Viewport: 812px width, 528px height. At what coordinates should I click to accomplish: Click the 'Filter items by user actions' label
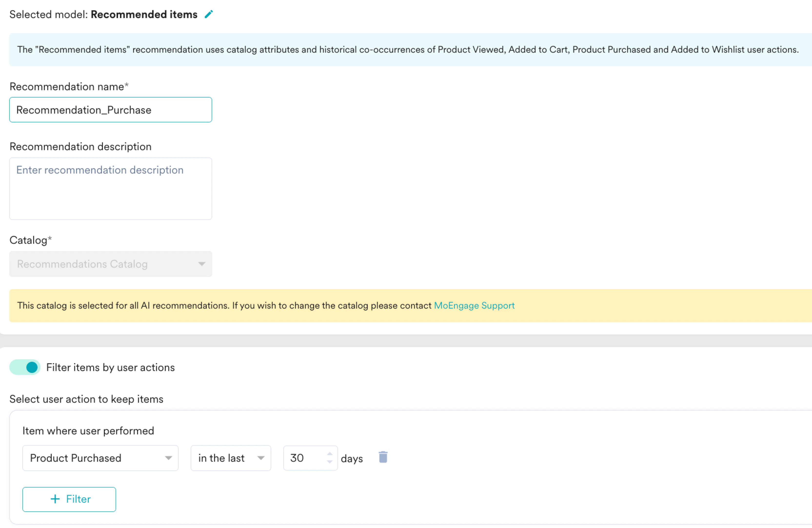[110, 367]
